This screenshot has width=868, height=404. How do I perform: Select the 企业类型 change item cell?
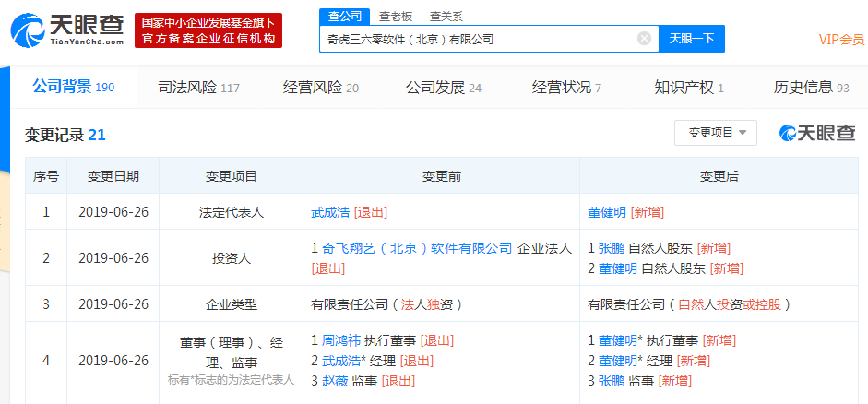click(x=231, y=303)
